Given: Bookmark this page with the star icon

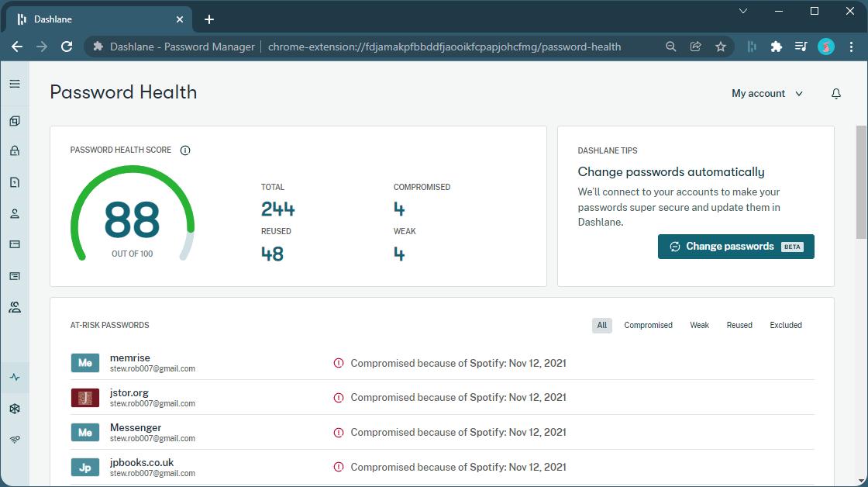Looking at the screenshot, I should (x=721, y=47).
